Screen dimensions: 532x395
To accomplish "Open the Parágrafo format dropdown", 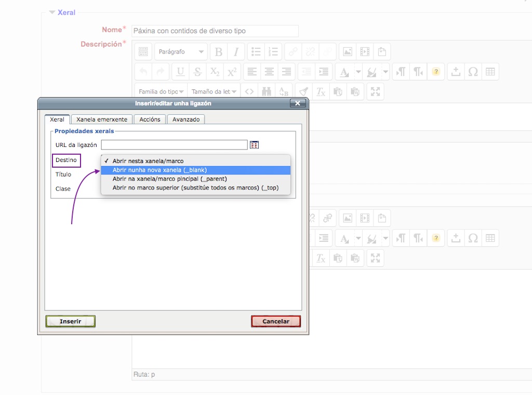I will 181,52.
